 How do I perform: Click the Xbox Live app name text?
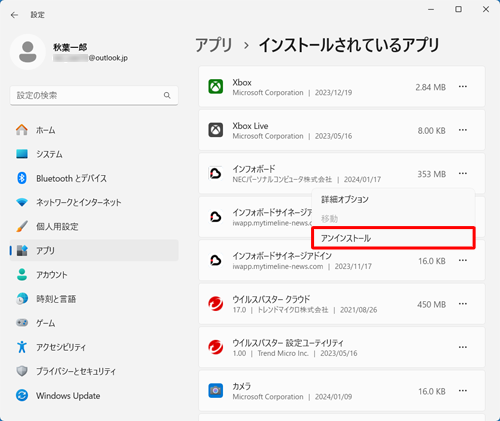pyautogui.click(x=250, y=126)
